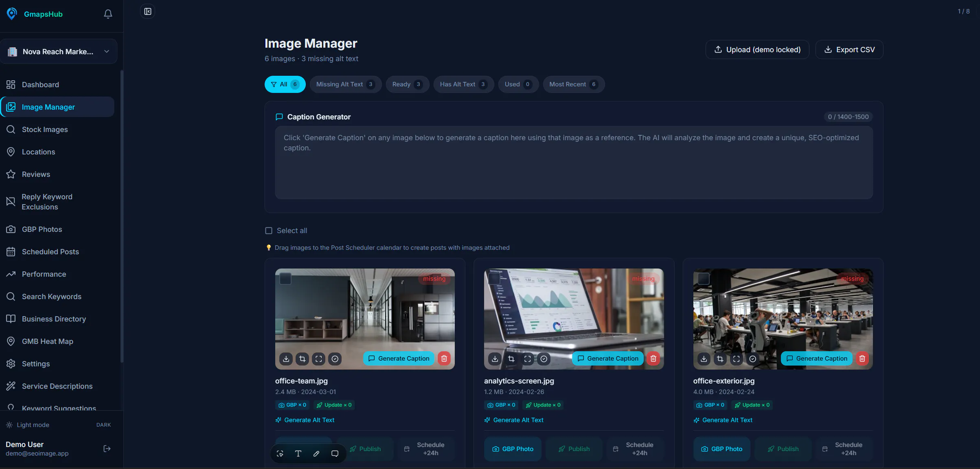Click check-circle icon on office-exterior.jpg
Screen dimensions: 980x469
point(753,359)
